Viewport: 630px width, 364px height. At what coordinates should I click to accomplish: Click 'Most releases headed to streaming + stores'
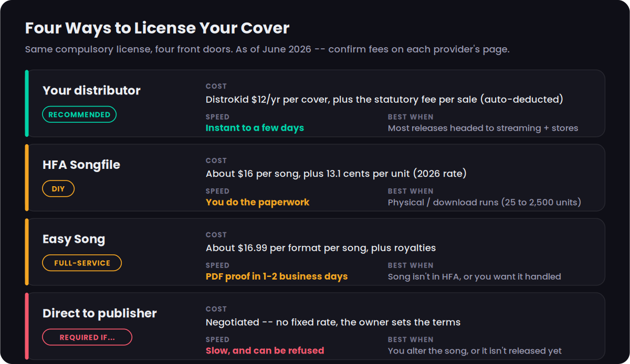pyautogui.click(x=483, y=128)
